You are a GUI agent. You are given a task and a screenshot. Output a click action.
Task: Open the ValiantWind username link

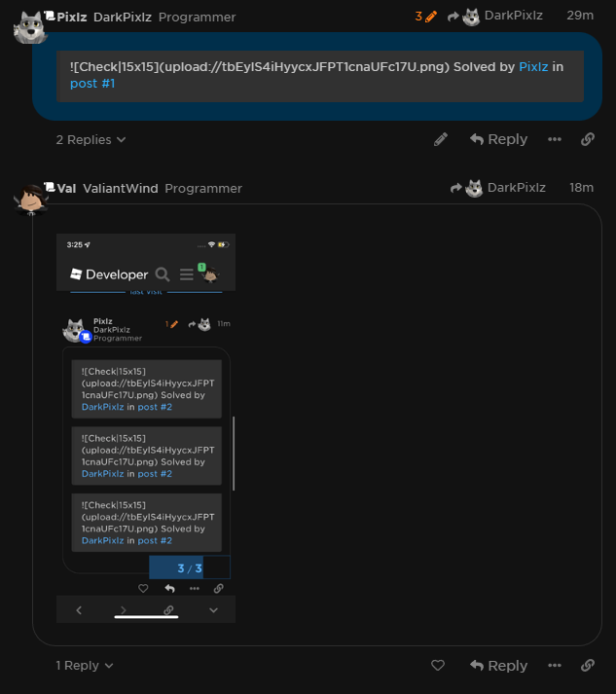pos(121,189)
